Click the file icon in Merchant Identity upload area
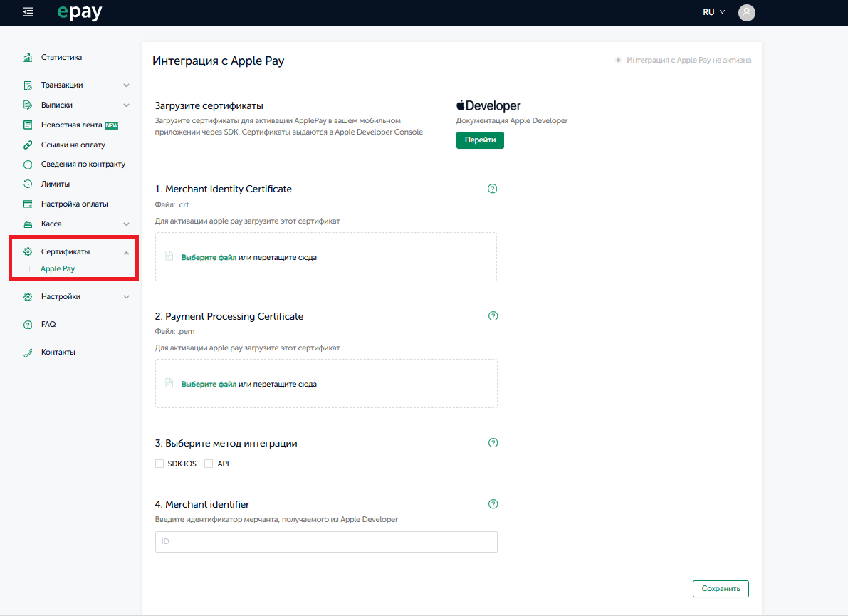Image resolution: width=848 pixels, height=616 pixels. (x=169, y=256)
